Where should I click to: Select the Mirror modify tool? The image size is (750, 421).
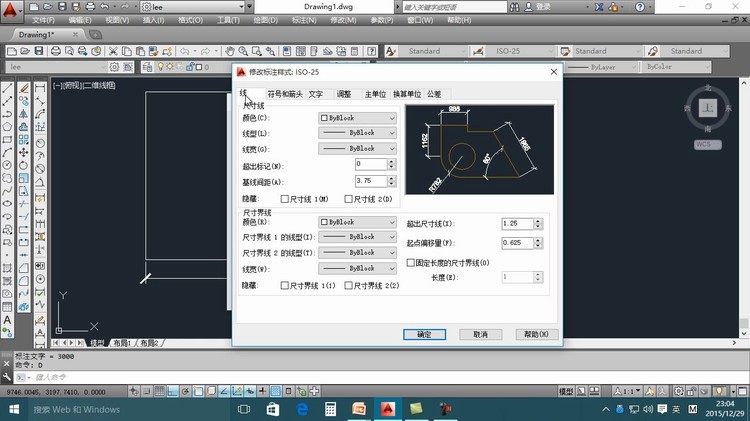[x=23, y=114]
